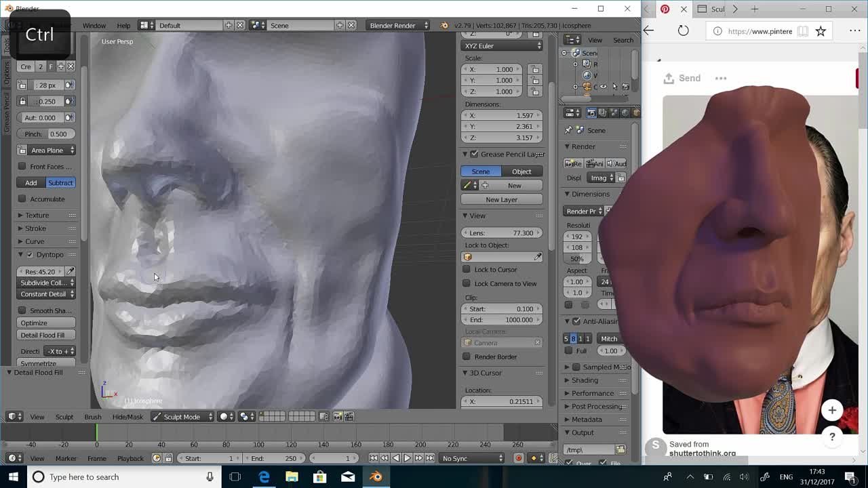Open the editor type selector in timeline header

coord(16,458)
